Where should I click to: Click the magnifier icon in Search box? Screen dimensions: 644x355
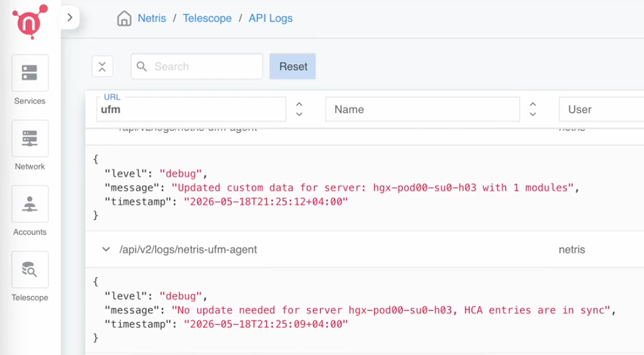142,66
